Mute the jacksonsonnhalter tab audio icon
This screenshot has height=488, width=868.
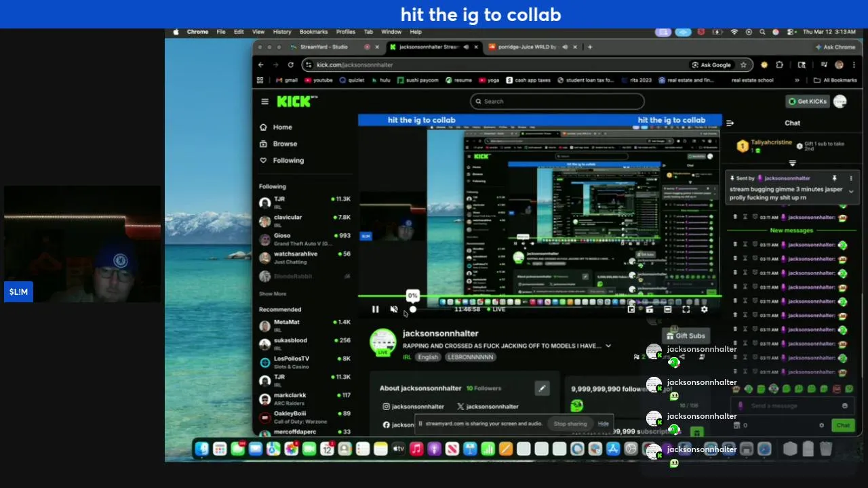pyautogui.click(x=465, y=47)
